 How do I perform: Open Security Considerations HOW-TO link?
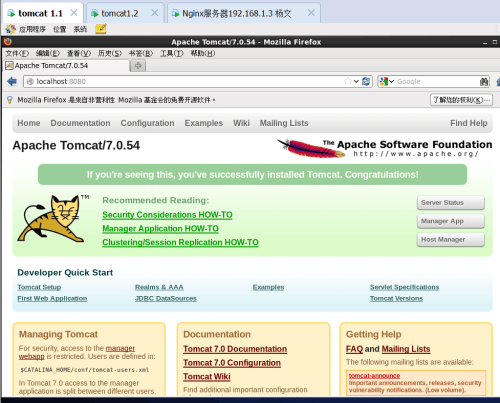(167, 215)
